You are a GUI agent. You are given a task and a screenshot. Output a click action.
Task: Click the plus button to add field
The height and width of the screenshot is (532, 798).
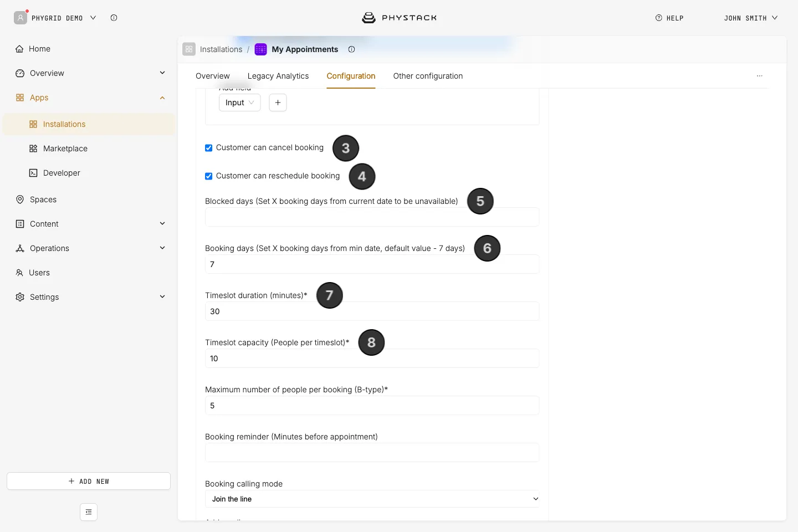278,103
